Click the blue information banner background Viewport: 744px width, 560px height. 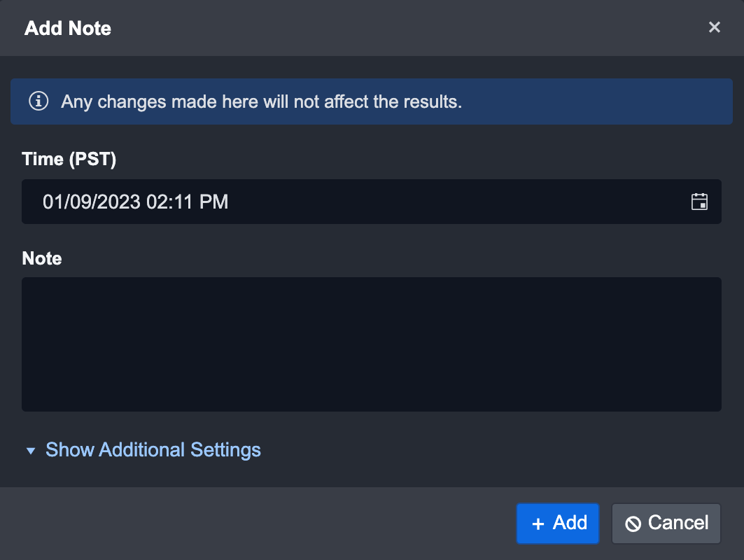[595, 101]
